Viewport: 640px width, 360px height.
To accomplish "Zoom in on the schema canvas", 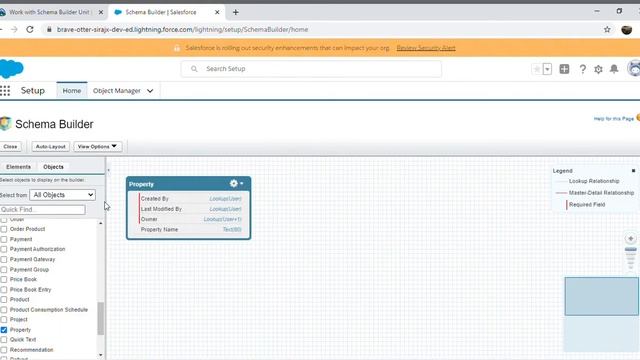I will click(x=631, y=238).
